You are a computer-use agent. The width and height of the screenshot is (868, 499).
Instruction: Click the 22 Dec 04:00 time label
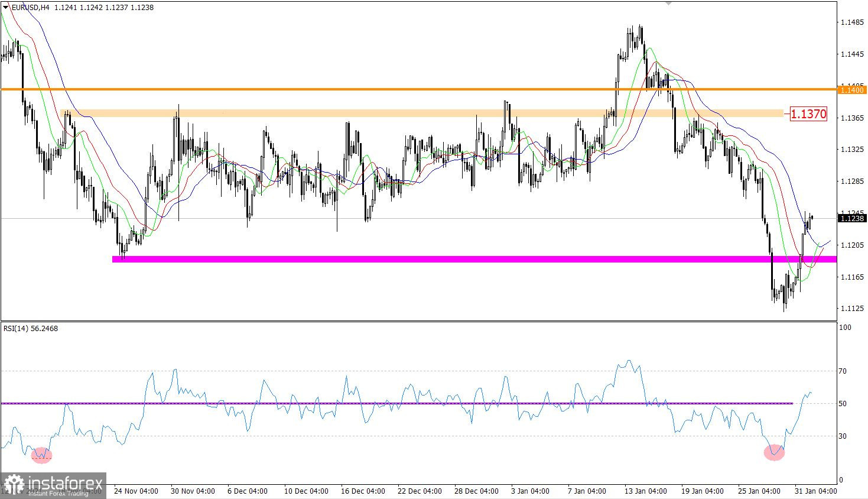click(x=420, y=491)
